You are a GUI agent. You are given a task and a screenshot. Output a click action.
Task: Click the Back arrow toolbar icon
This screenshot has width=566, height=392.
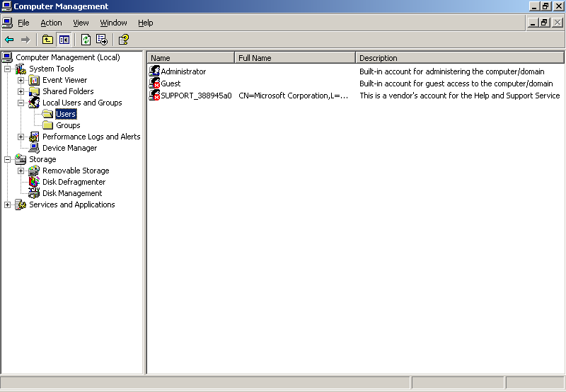point(9,40)
